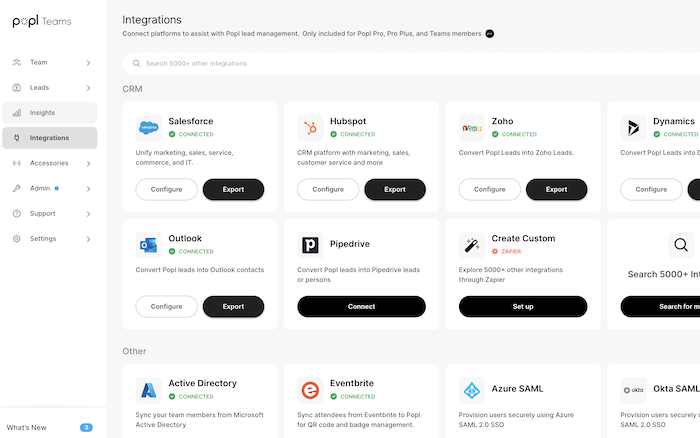Expand the Accessories menu chevron
Screen dimensions: 700x438
tap(88, 163)
